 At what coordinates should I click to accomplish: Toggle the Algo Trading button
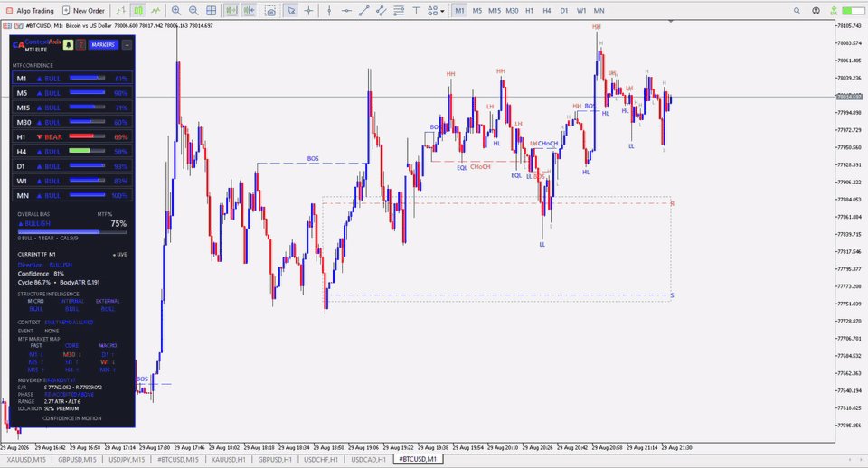(30, 11)
